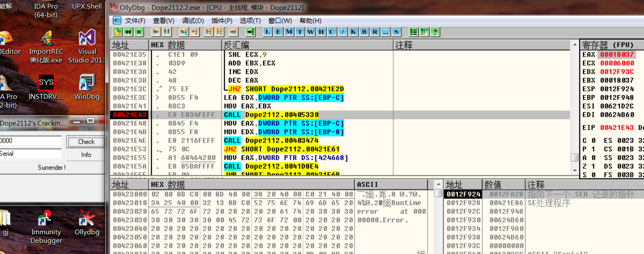
Task: Open WinDbg desktop icon
Action: pos(87,87)
